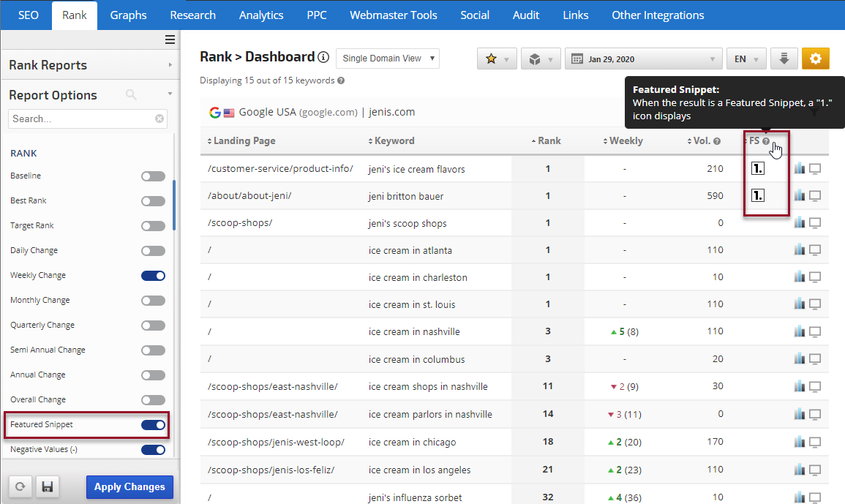Viewport: 845px width, 504px height.
Task: Click the orange settings gear icon
Action: [x=816, y=59]
